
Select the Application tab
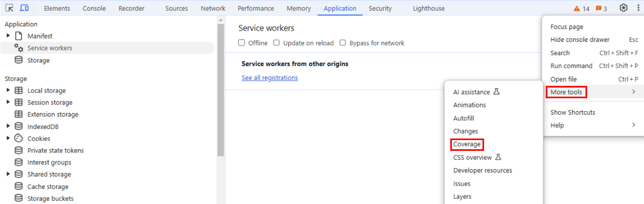point(340,9)
